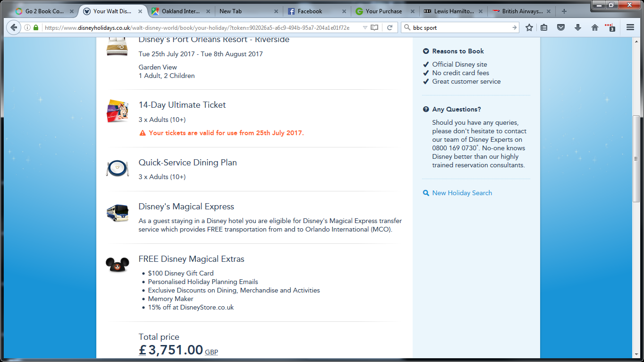Screen dimensions: 644x362
Task: Close the Go 2 Book tab
Action: coord(72,11)
